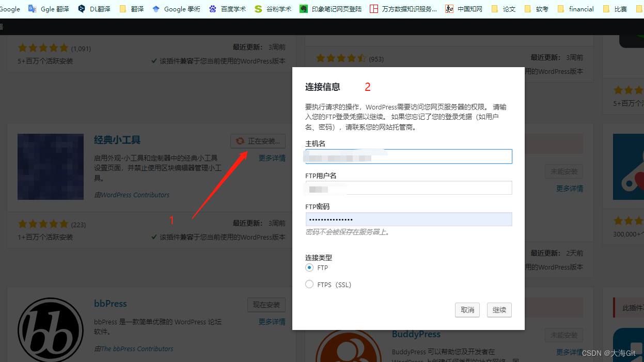The width and height of the screenshot is (644, 362).
Task: Open the 中国知网 bookmark
Action: [464, 9]
